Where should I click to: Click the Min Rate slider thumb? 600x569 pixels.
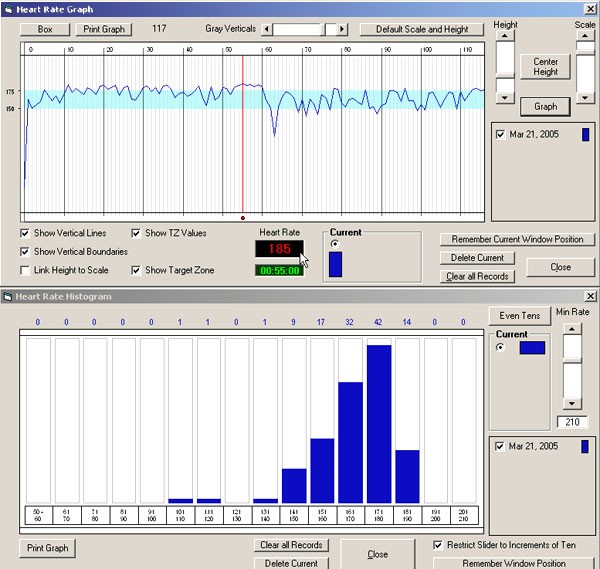572,360
